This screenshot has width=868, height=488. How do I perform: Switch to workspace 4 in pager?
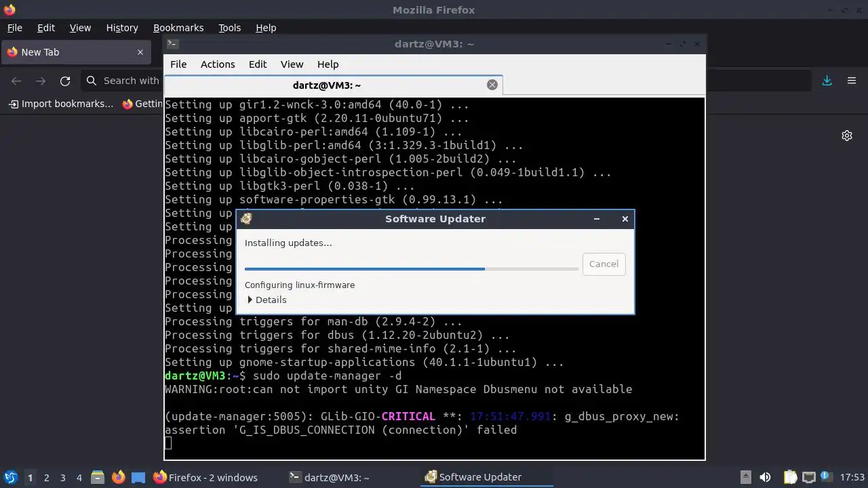tap(79, 477)
